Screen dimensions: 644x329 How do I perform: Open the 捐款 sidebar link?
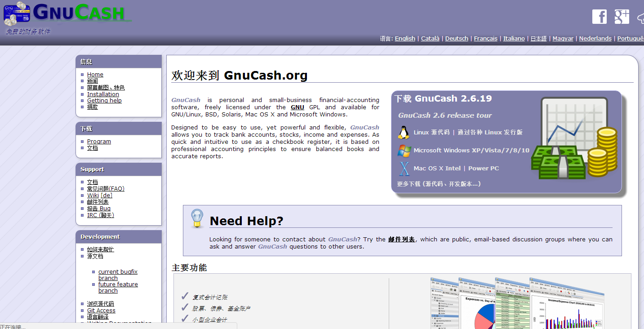pos(93,107)
